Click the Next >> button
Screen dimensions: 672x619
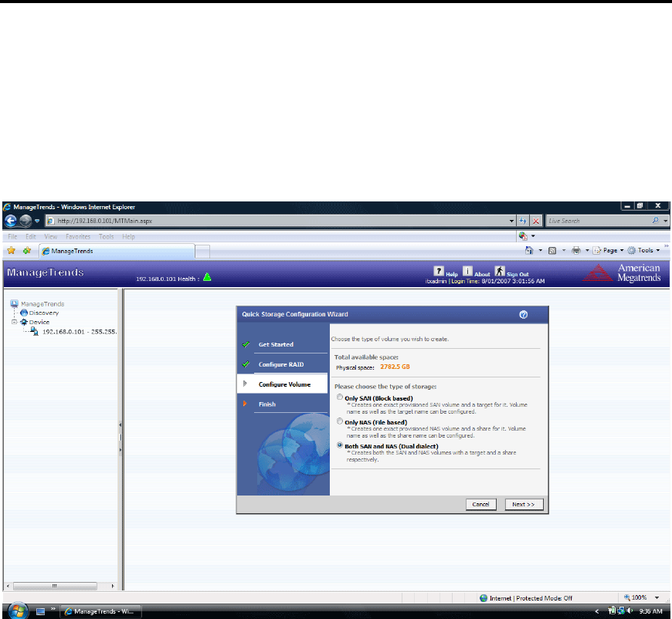pyautogui.click(x=524, y=504)
